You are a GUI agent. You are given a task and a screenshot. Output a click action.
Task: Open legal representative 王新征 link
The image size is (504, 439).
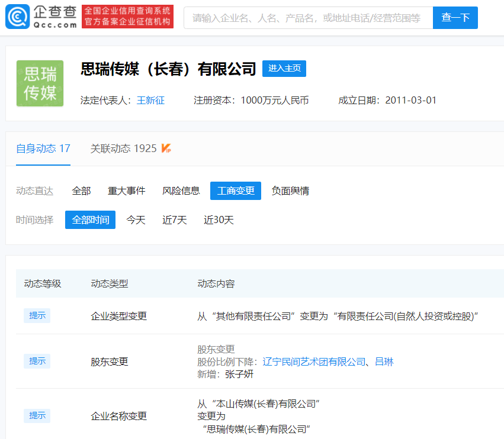click(151, 101)
